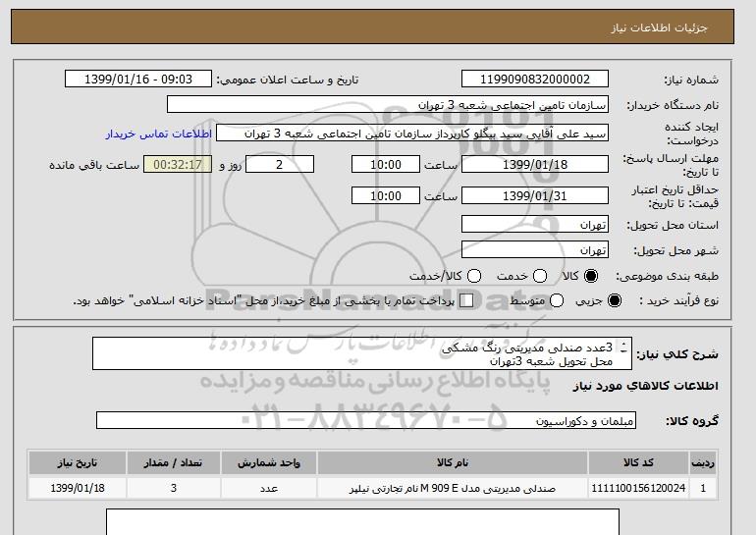
Task: Click the شماره نیاز field 1199090832000002
Action: click(x=535, y=80)
